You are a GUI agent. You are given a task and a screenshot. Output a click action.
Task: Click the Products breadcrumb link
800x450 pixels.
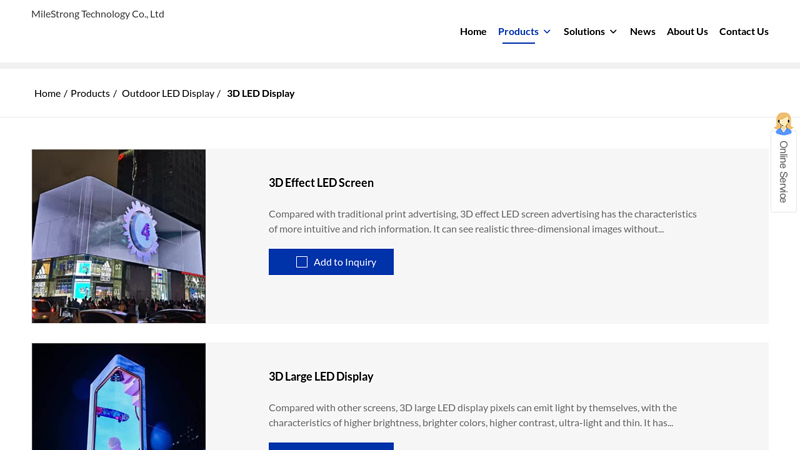[90, 93]
